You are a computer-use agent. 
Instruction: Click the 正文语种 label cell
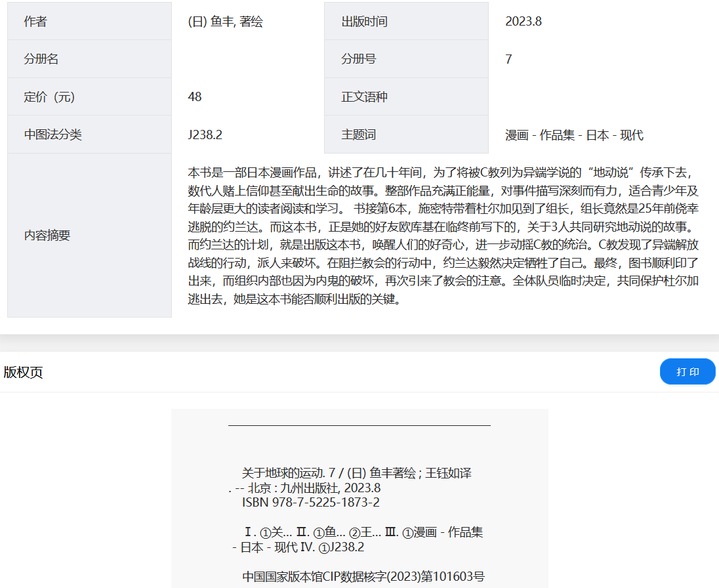pyautogui.click(x=406, y=96)
